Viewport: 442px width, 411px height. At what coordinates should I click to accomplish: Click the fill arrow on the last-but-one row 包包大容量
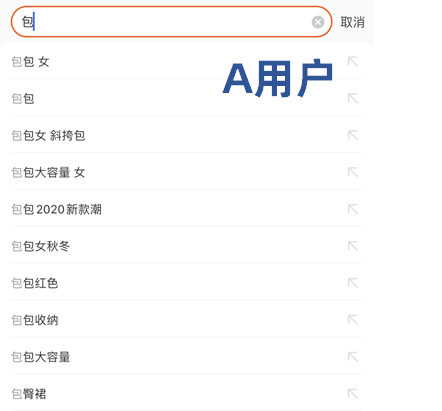353,357
